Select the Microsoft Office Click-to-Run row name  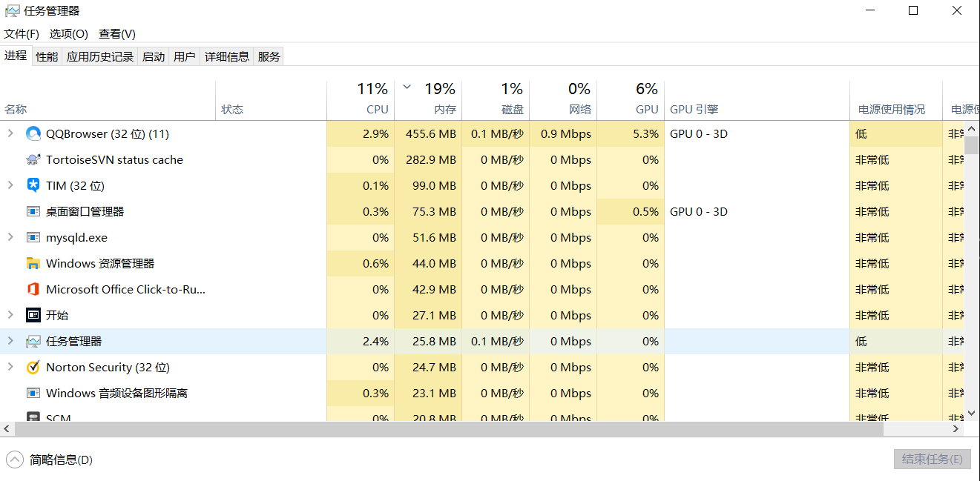(125, 290)
